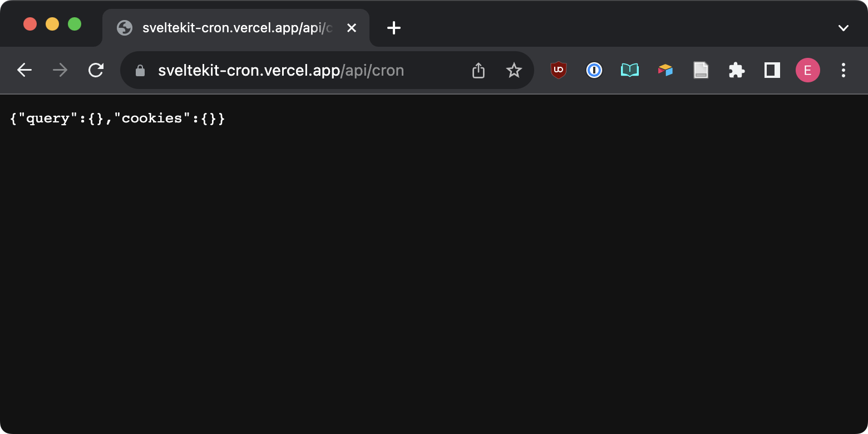Click the JSON response text

click(x=117, y=118)
